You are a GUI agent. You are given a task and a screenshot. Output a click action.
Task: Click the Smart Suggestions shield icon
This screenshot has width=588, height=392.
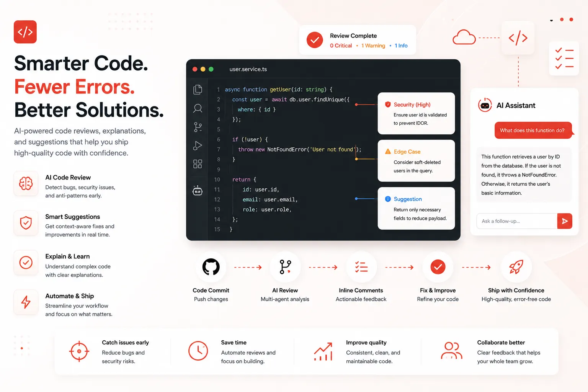pyautogui.click(x=26, y=223)
